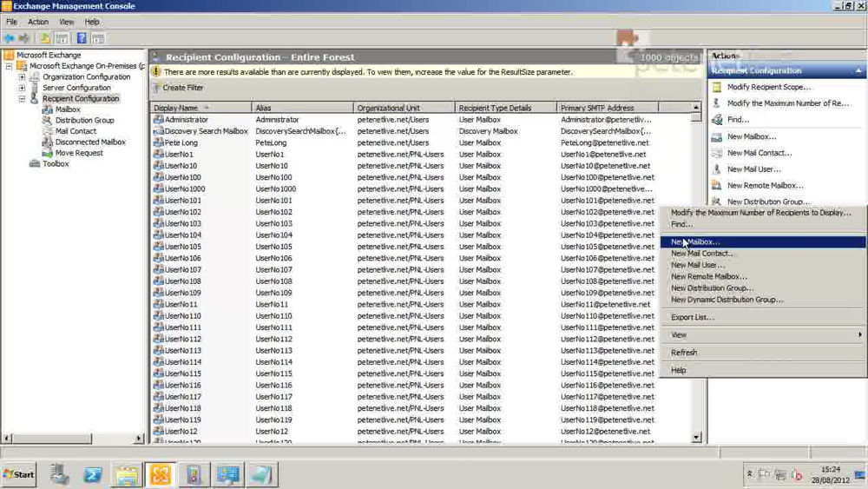
Task: Sort by the Display Name column header
Action: (x=201, y=108)
